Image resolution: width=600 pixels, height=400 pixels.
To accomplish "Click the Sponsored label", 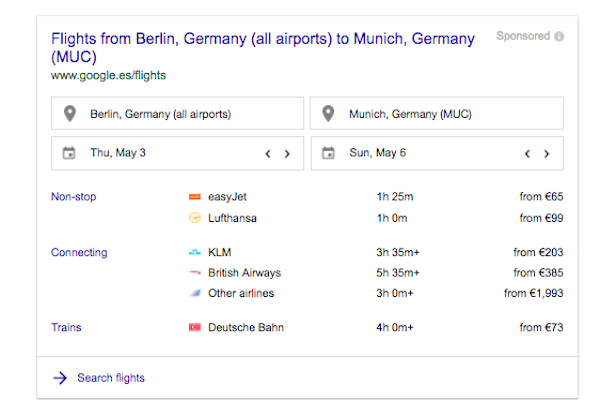I will [x=523, y=36].
